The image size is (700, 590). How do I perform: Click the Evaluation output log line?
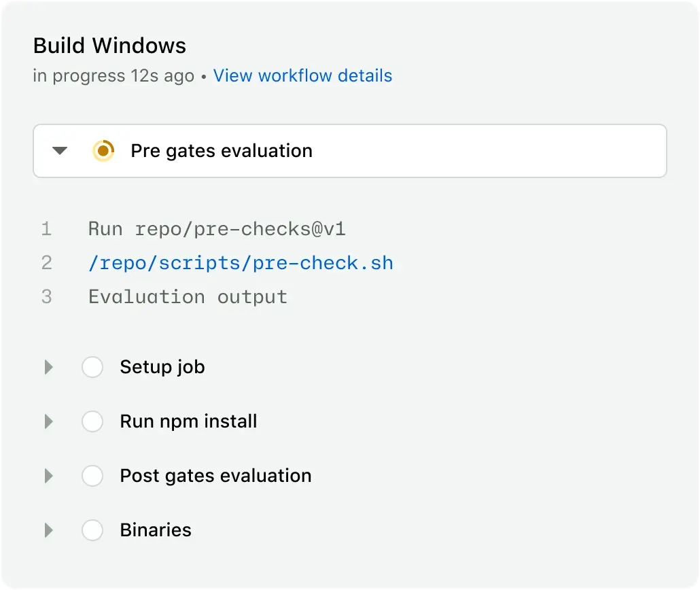click(x=188, y=298)
